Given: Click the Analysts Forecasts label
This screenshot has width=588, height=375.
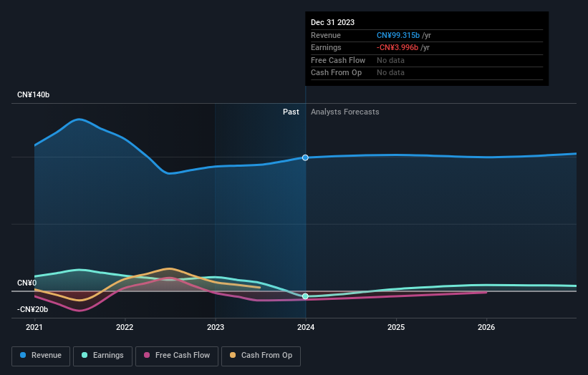Looking at the screenshot, I should click(x=345, y=112).
